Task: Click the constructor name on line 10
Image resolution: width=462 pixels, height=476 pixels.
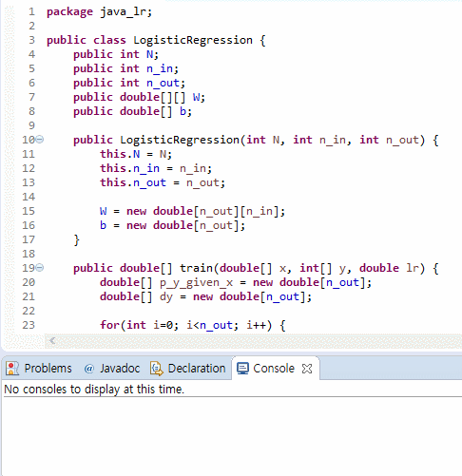Action: [x=180, y=140]
